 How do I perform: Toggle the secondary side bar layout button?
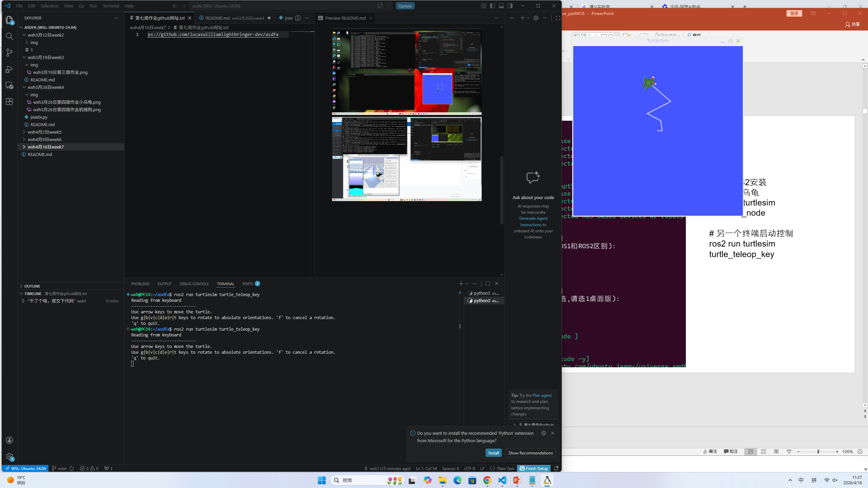(510, 6)
